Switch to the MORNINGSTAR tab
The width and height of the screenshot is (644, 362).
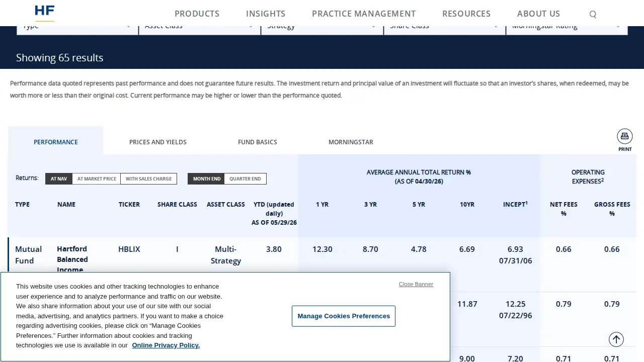351,142
